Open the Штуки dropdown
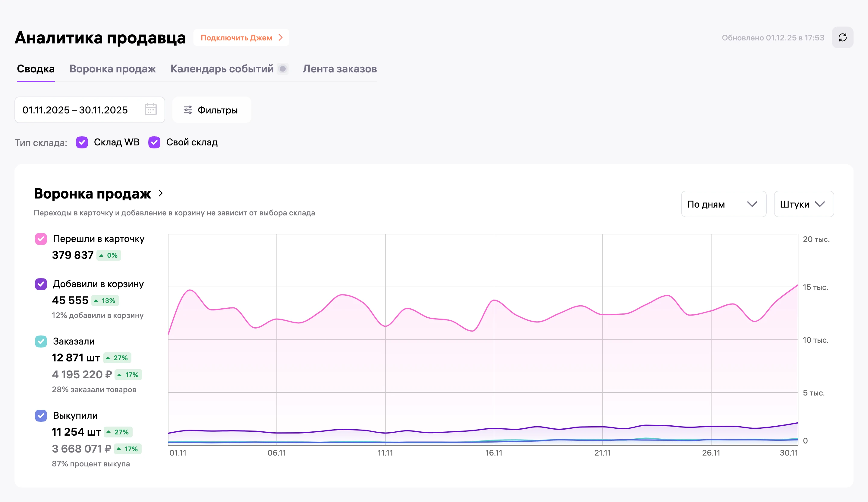The width and height of the screenshot is (868, 502). 804,204
